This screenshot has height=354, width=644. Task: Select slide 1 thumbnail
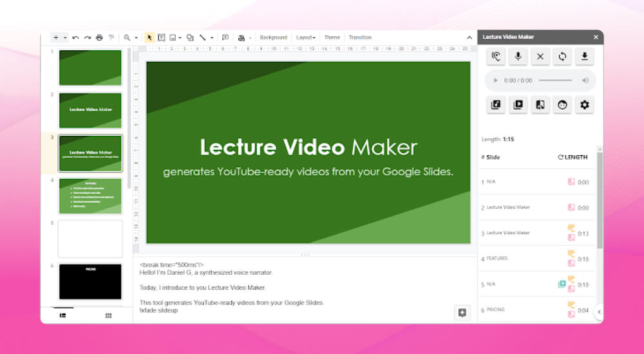coord(90,68)
